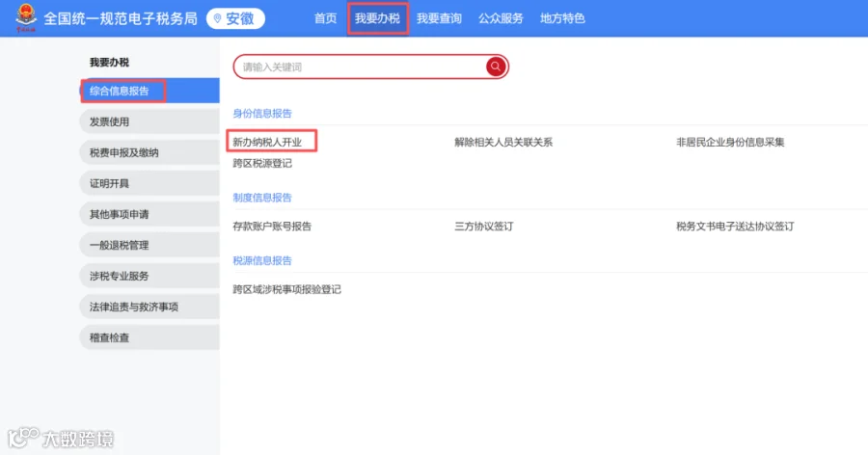Open the 公众服务 tab

point(501,18)
